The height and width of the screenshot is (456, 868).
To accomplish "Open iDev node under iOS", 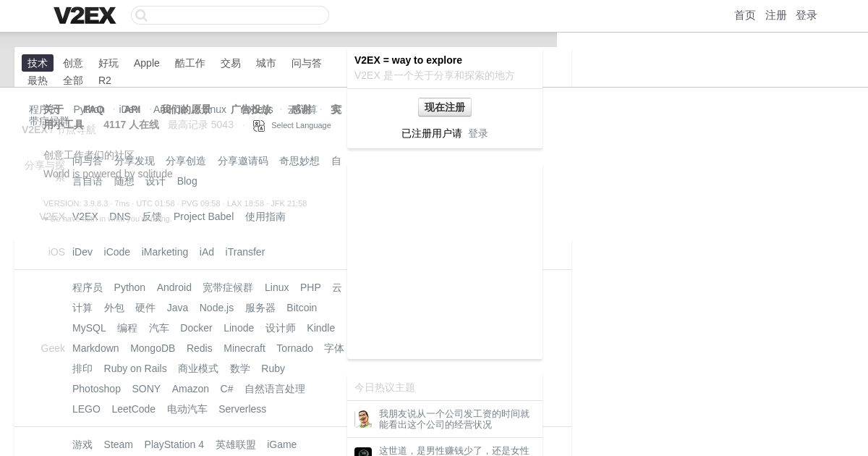I will pyautogui.click(x=82, y=252).
